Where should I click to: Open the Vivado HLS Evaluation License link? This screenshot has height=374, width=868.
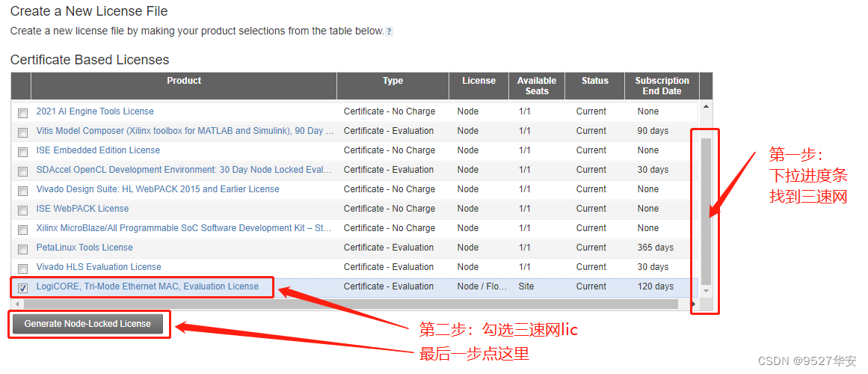(x=99, y=266)
